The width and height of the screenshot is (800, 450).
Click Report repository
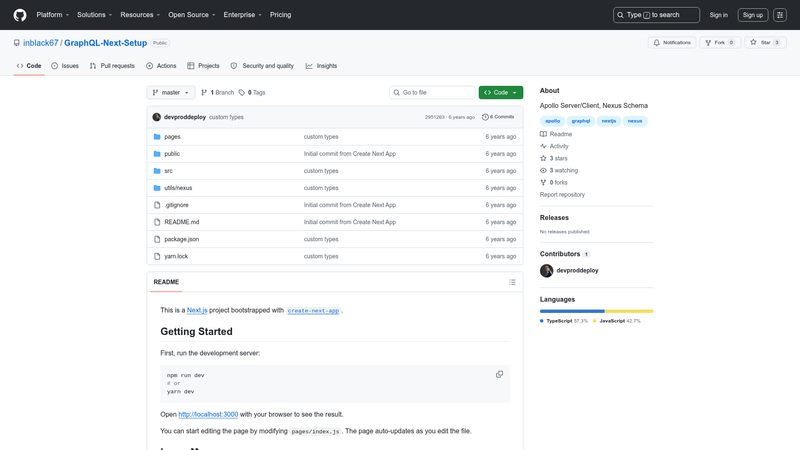click(562, 194)
